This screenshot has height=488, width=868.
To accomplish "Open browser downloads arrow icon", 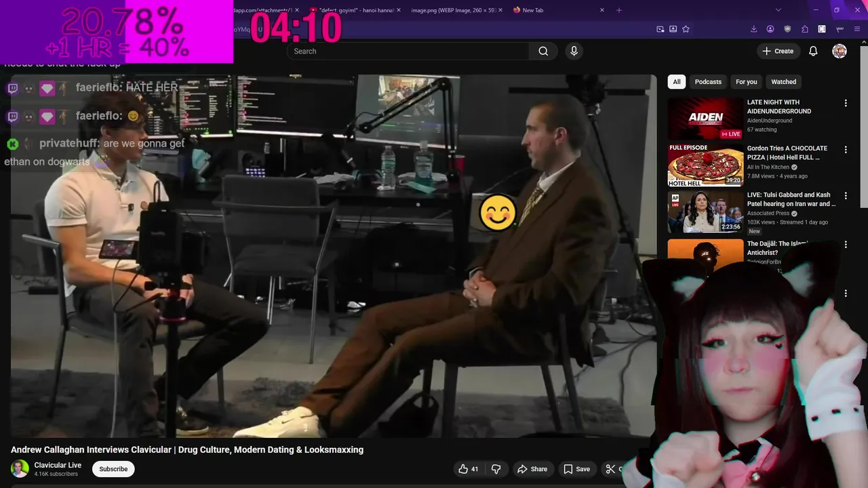I will click(753, 29).
